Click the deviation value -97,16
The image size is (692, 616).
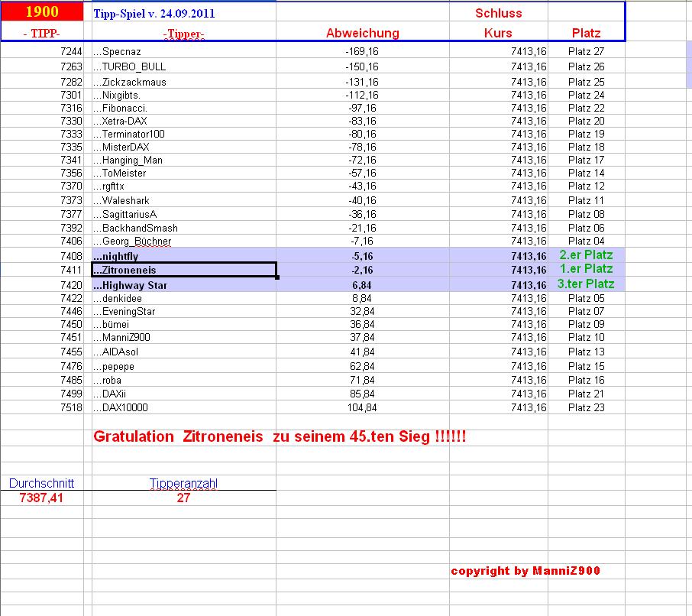pyautogui.click(x=362, y=109)
